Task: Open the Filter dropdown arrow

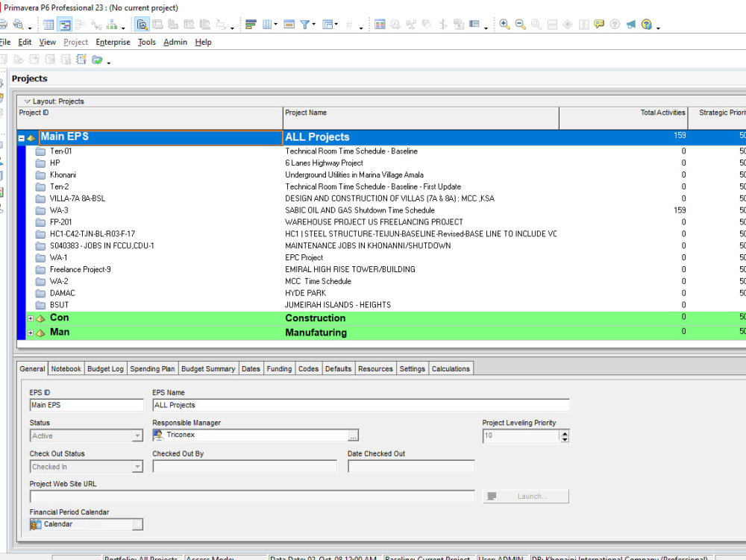Action: [314, 25]
